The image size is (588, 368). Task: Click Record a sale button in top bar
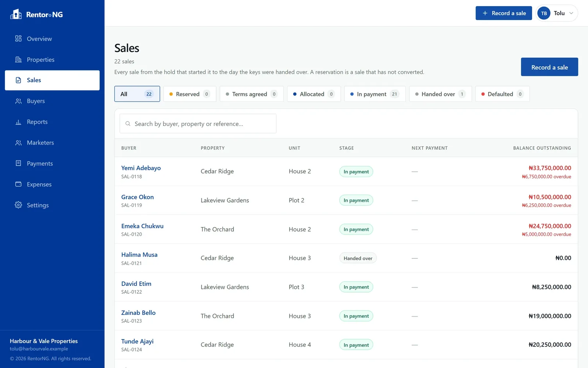point(504,13)
